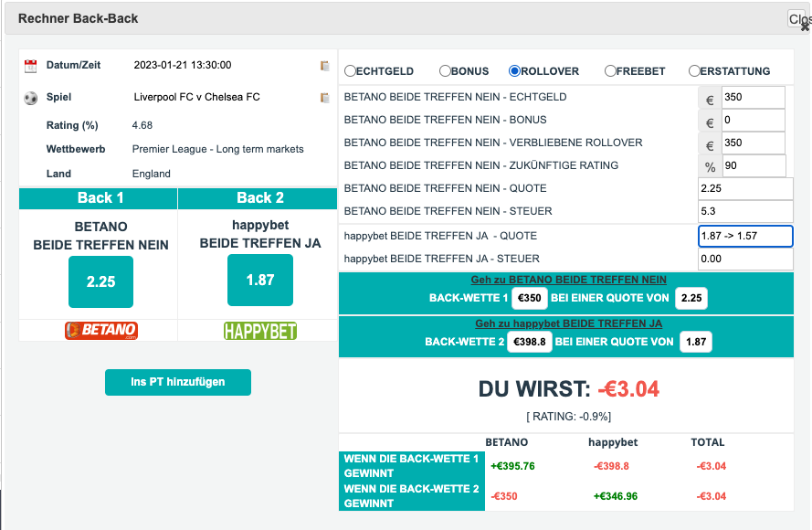The width and height of the screenshot is (812, 530).
Task: Click the Betano Steuer field showing 5.3
Action: coord(745,211)
